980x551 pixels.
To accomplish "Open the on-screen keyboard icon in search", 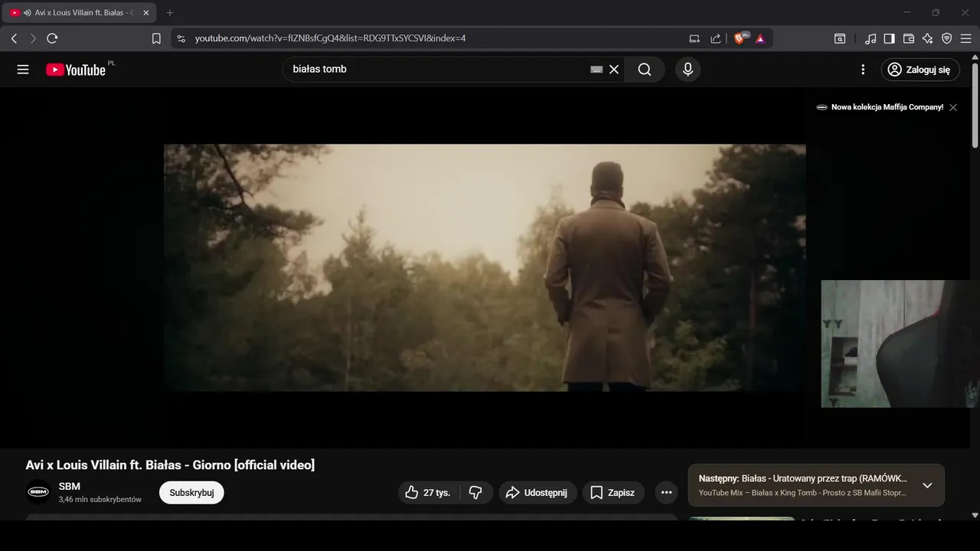I will pos(596,70).
